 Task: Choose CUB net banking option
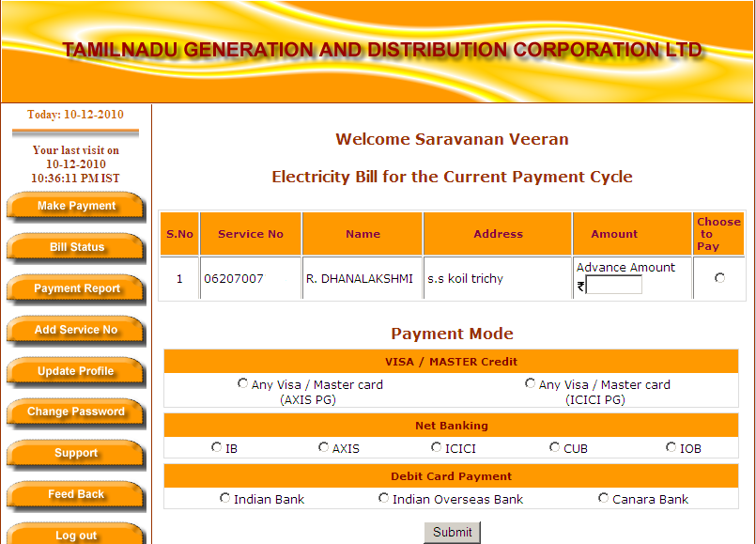pyautogui.click(x=554, y=447)
